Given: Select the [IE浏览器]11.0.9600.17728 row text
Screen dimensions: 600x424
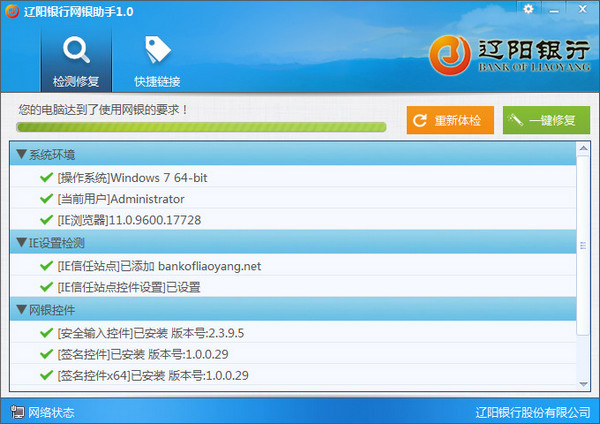Looking at the screenshot, I should pyautogui.click(x=129, y=220).
